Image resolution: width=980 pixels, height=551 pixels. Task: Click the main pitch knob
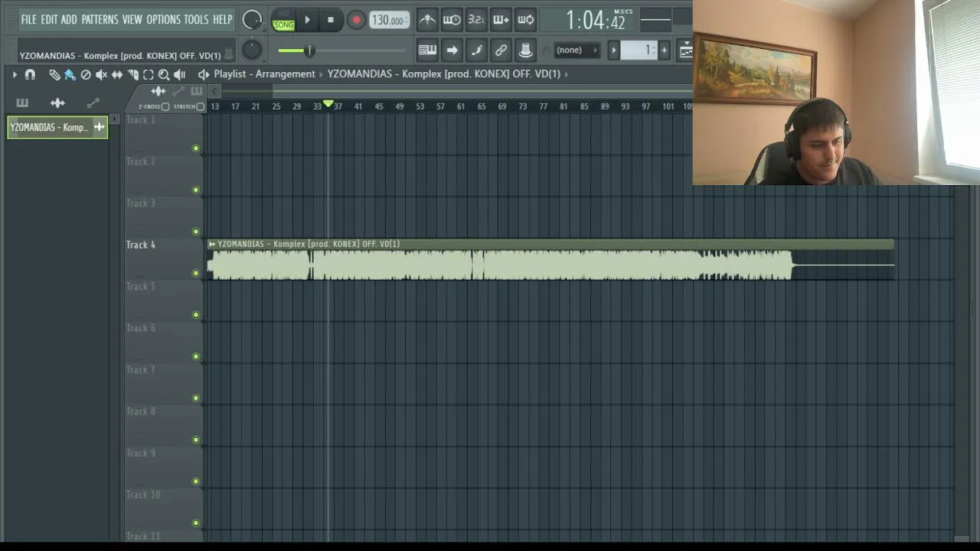[252, 51]
